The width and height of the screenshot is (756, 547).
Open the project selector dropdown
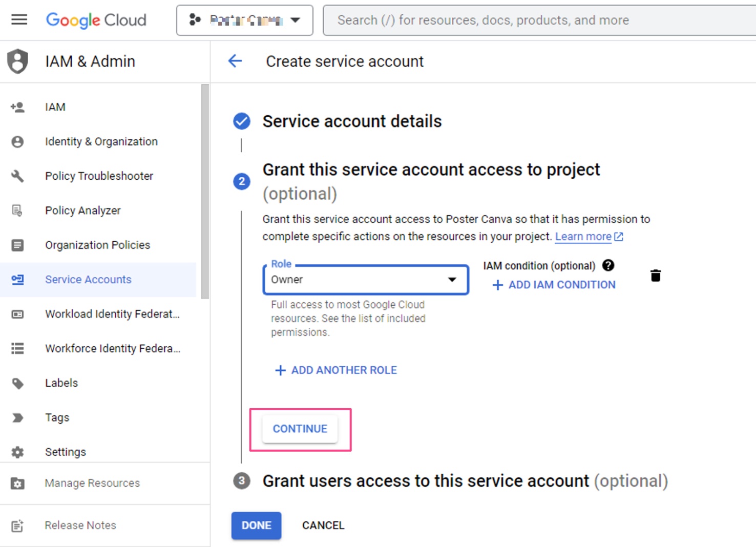pos(244,20)
